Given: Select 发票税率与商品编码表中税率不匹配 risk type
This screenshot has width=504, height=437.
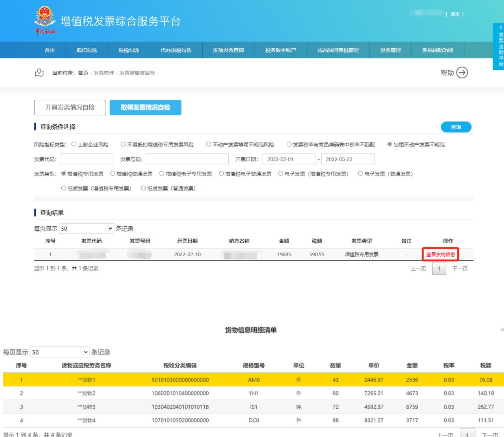Looking at the screenshot, I should (289, 144).
